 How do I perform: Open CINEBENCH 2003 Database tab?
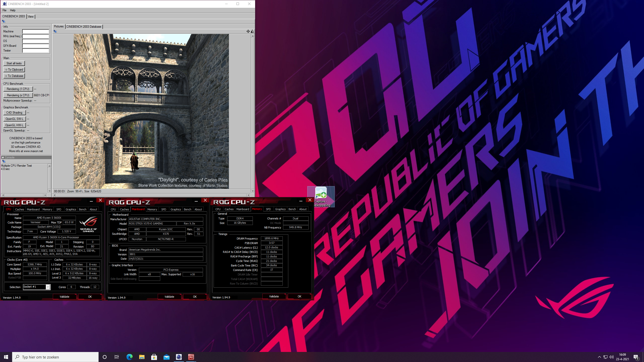click(x=84, y=27)
